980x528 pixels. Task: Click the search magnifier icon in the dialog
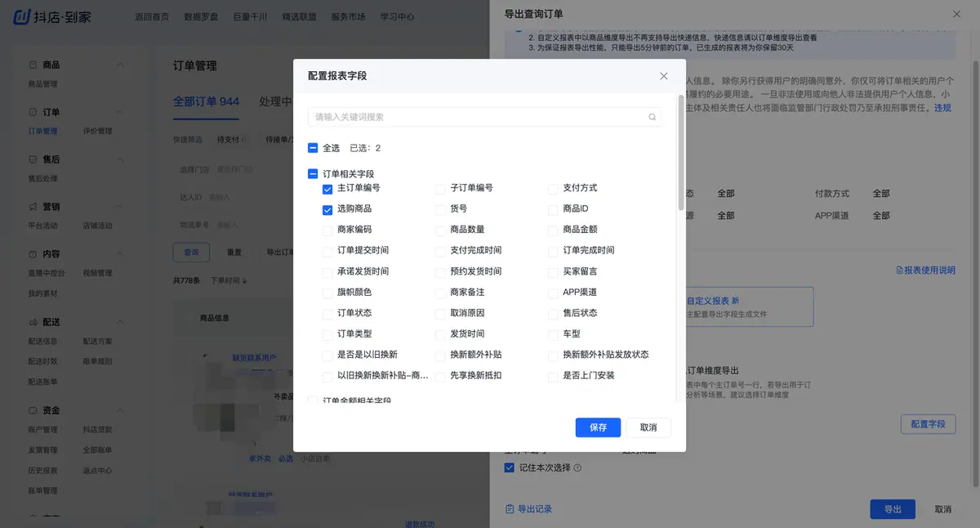coord(653,117)
